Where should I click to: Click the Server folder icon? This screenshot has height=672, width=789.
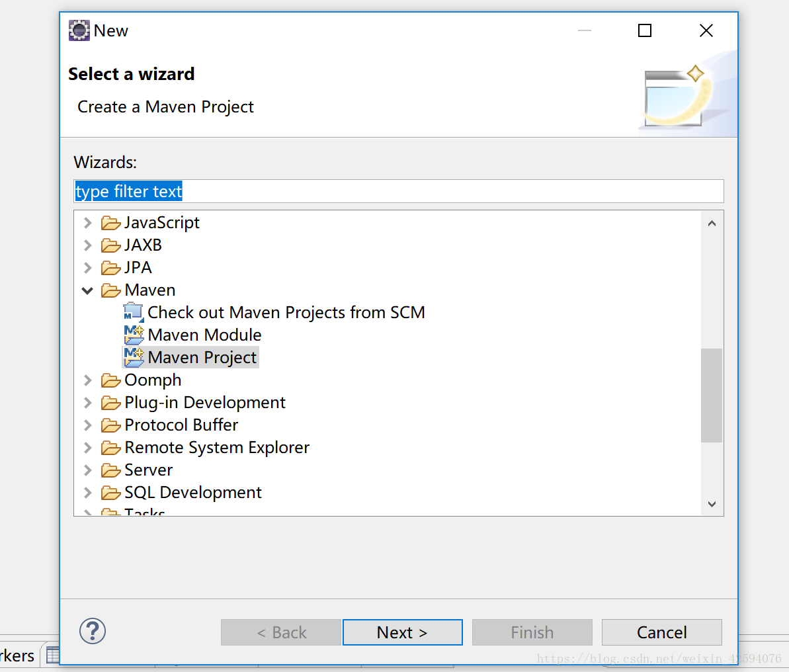[x=110, y=470]
